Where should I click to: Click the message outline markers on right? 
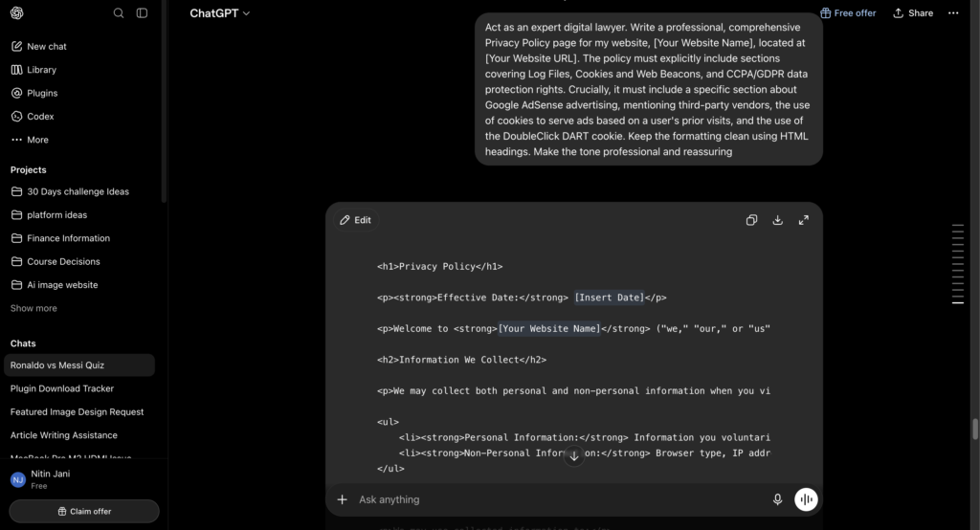[957, 264]
